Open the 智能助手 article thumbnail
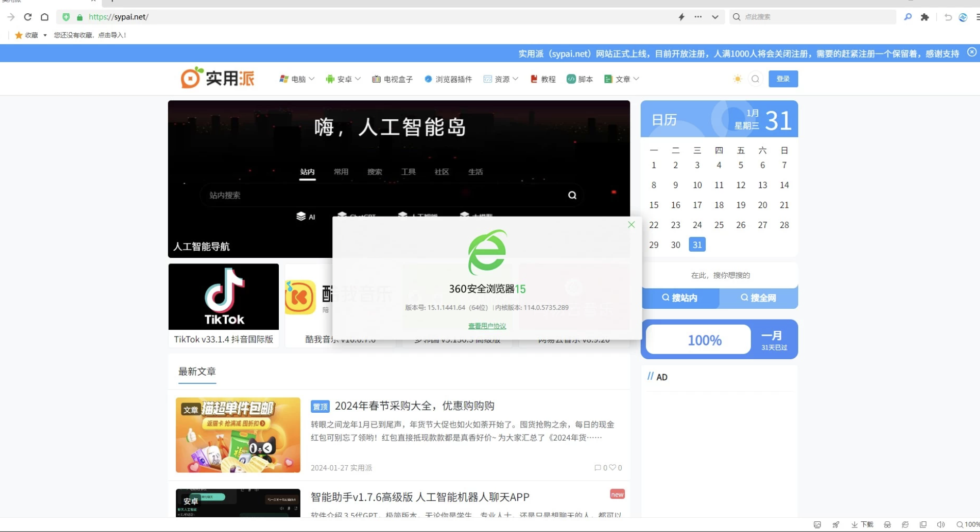Screen dimensions: 980x532 point(238,503)
